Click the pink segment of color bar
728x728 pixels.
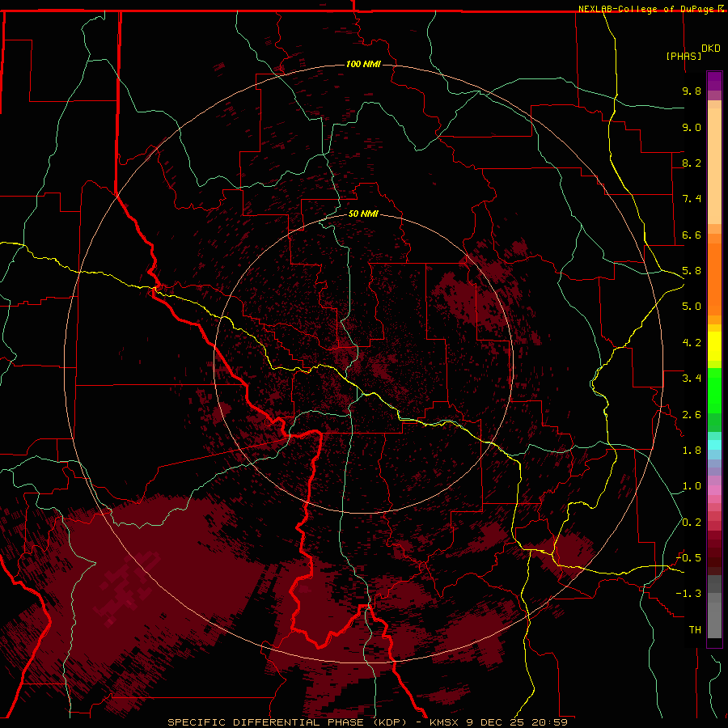pos(714,490)
